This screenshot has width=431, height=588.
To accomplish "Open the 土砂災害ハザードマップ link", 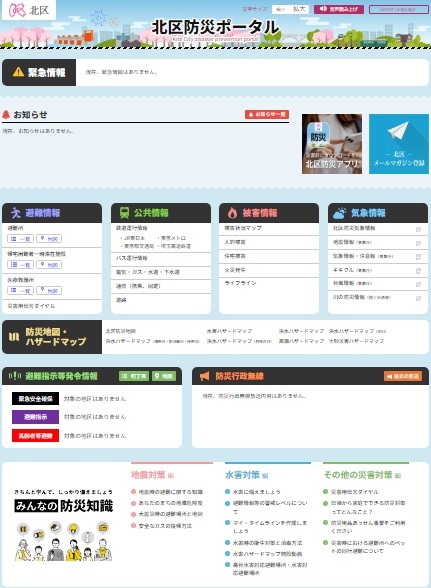I will (x=356, y=341).
